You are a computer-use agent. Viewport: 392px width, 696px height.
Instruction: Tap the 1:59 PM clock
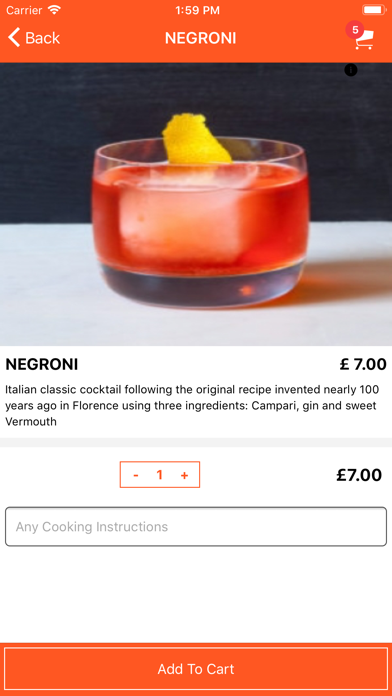197,10
